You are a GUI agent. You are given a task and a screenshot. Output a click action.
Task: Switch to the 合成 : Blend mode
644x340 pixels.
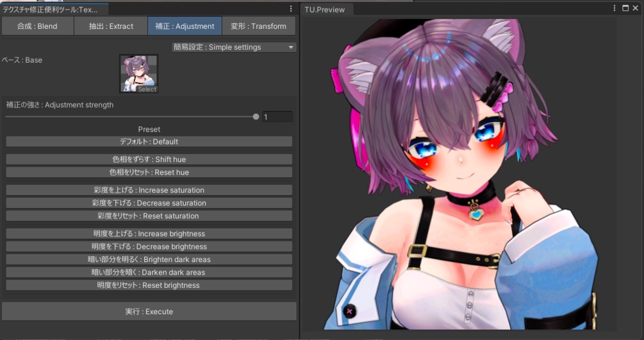[37, 26]
